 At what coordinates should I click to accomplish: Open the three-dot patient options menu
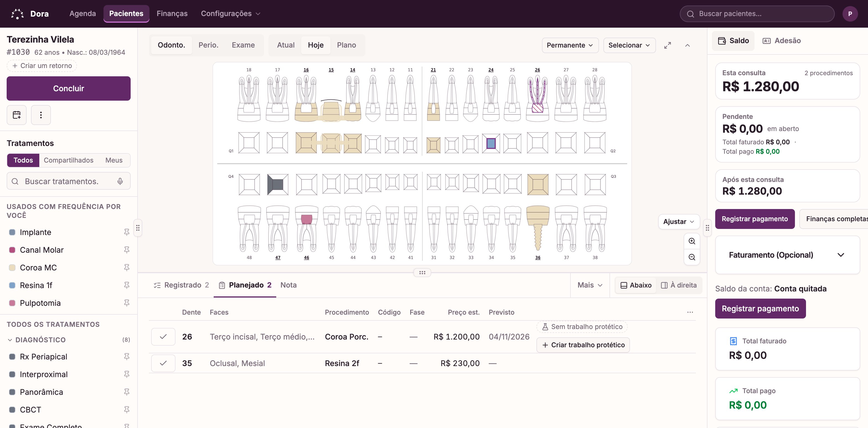(x=41, y=115)
